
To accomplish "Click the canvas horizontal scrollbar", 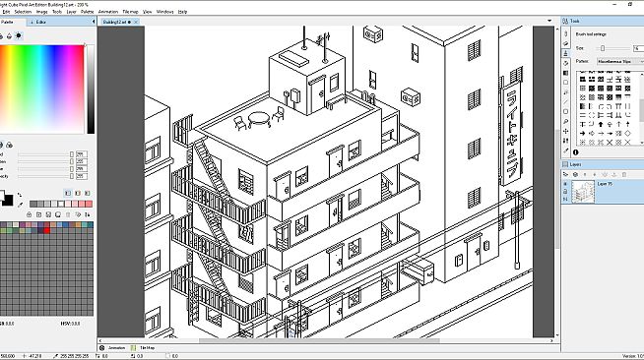I will (x=319, y=340).
